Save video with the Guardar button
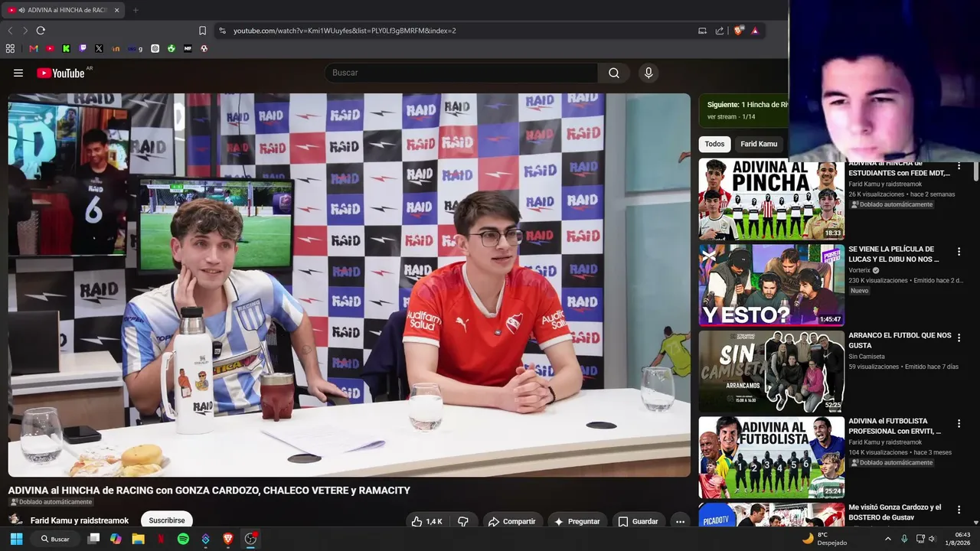 coord(639,521)
